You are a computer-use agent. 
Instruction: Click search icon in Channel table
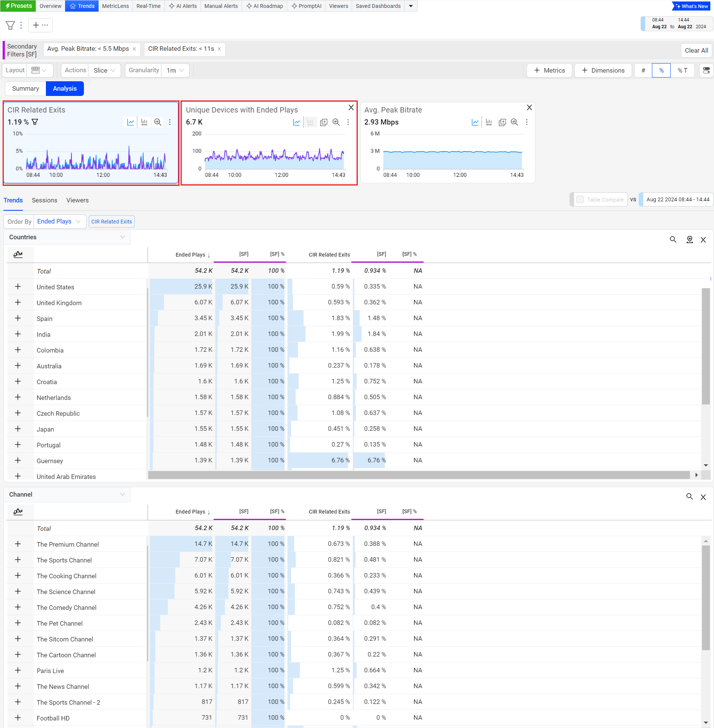pos(690,497)
